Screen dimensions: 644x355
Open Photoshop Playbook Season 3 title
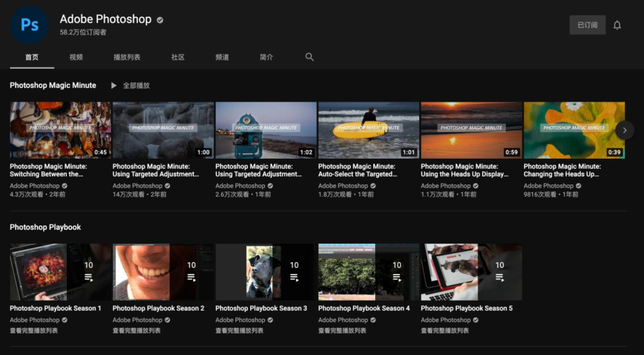coord(261,308)
